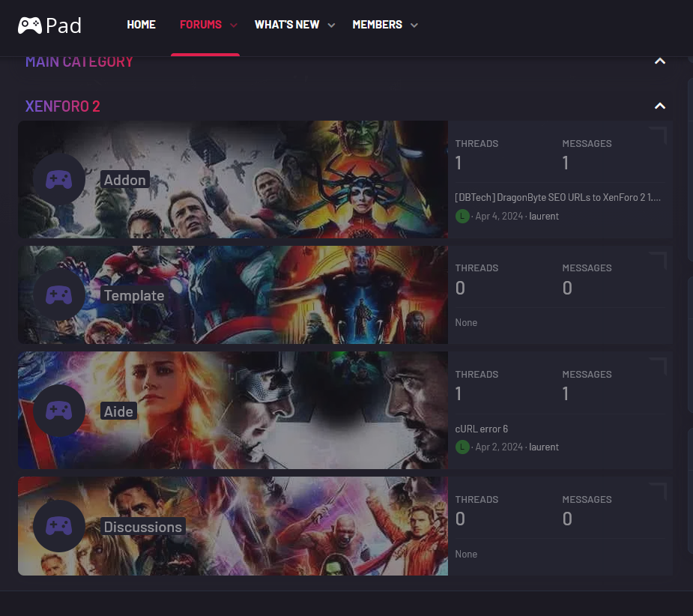Open the Forums dropdown arrow

[x=234, y=25]
